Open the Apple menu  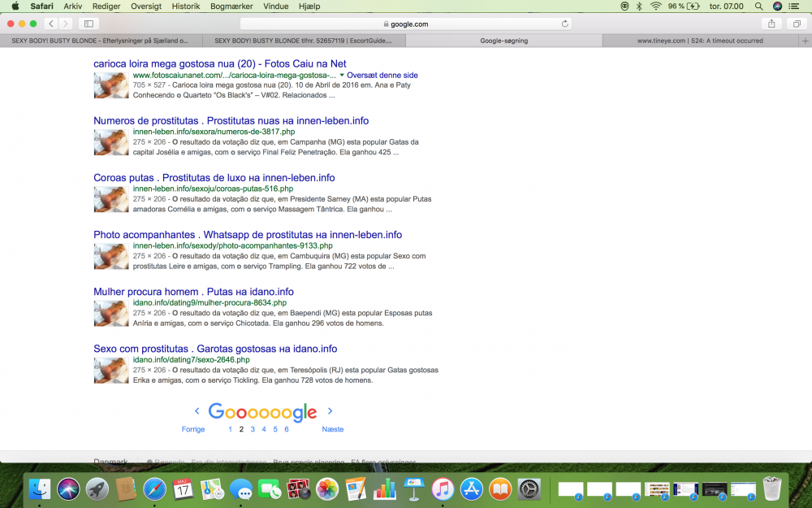coord(15,7)
